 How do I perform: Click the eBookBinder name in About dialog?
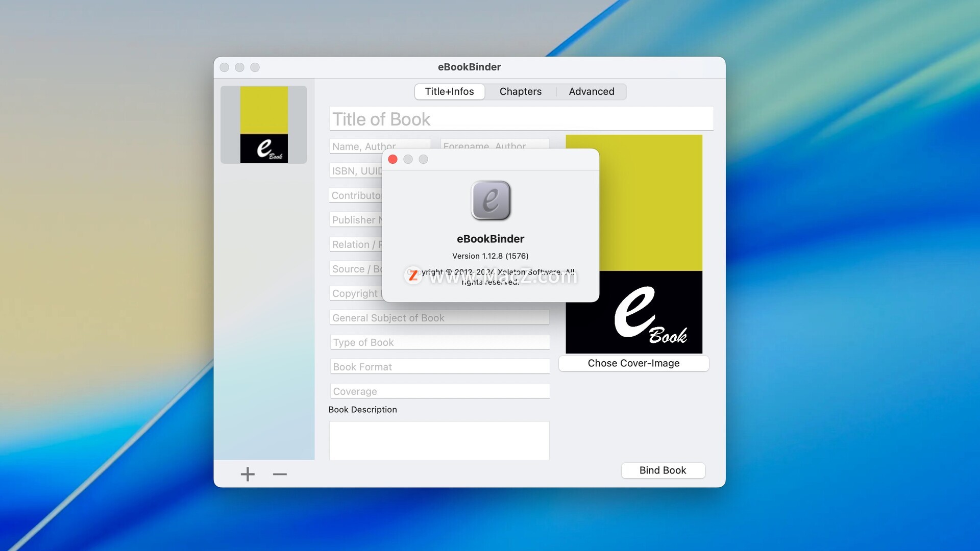(490, 239)
